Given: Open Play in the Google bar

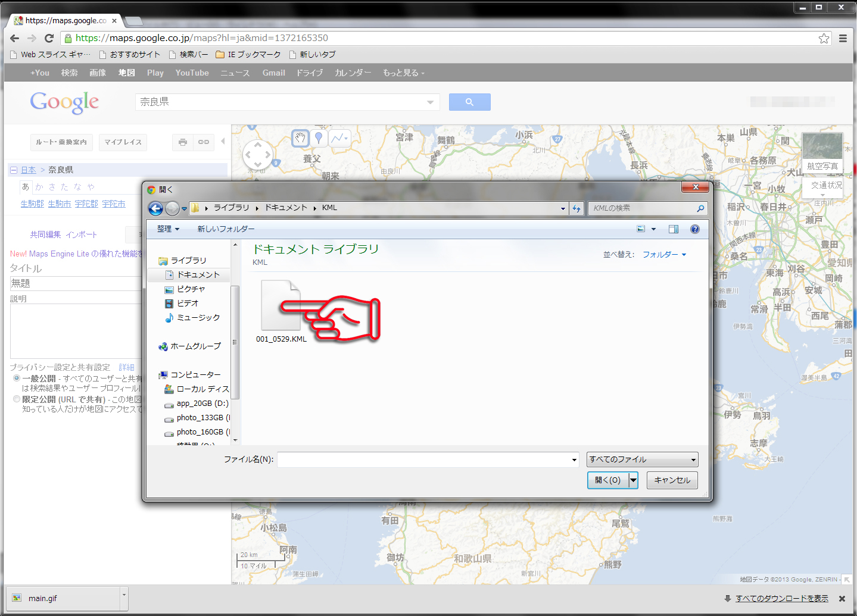Looking at the screenshot, I should (x=155, y=73).
